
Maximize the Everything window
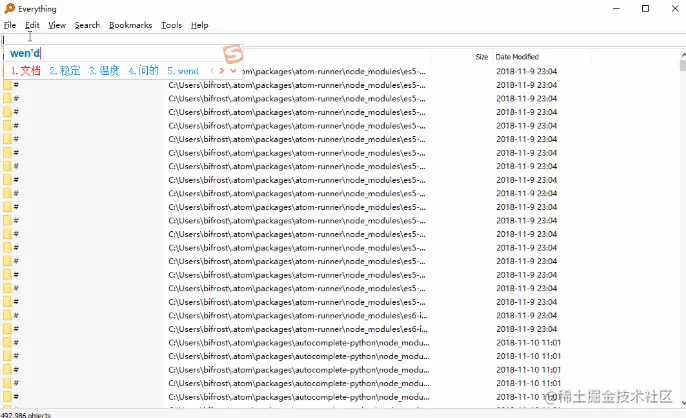coord(645,9)
